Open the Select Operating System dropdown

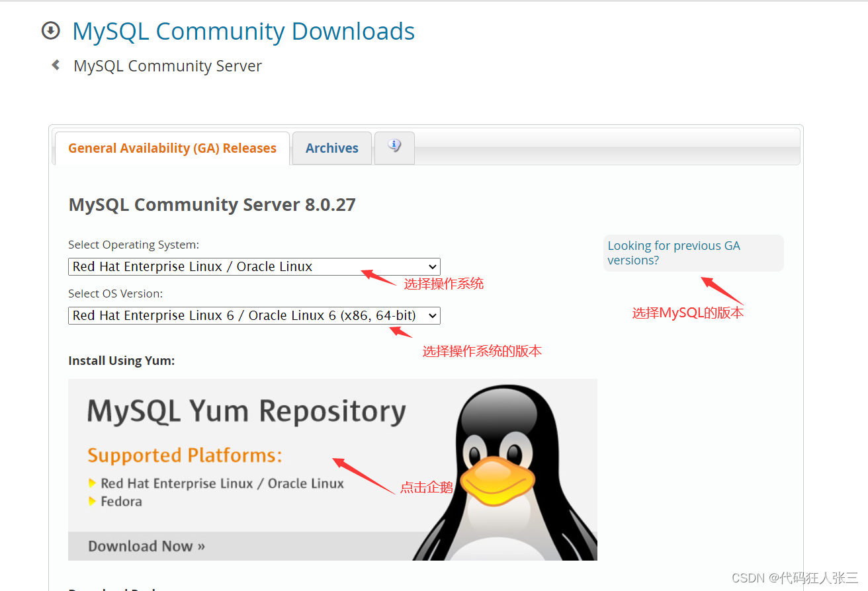click(254, 266)
